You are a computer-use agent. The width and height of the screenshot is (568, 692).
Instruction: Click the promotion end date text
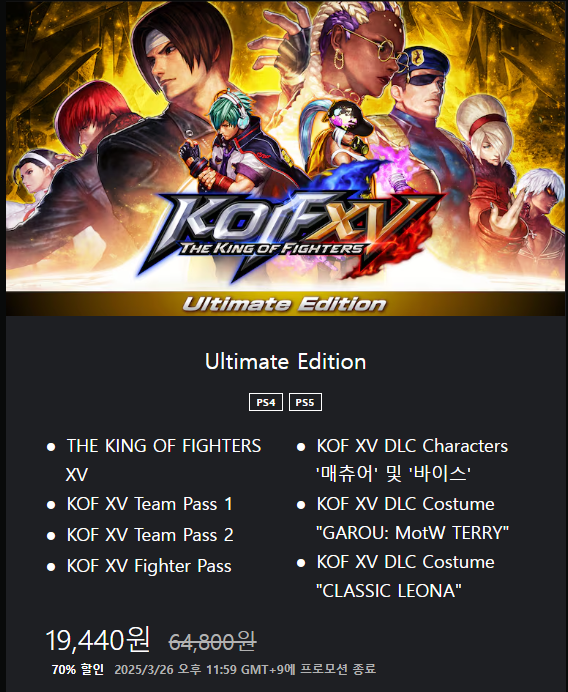tap(245, 669)
